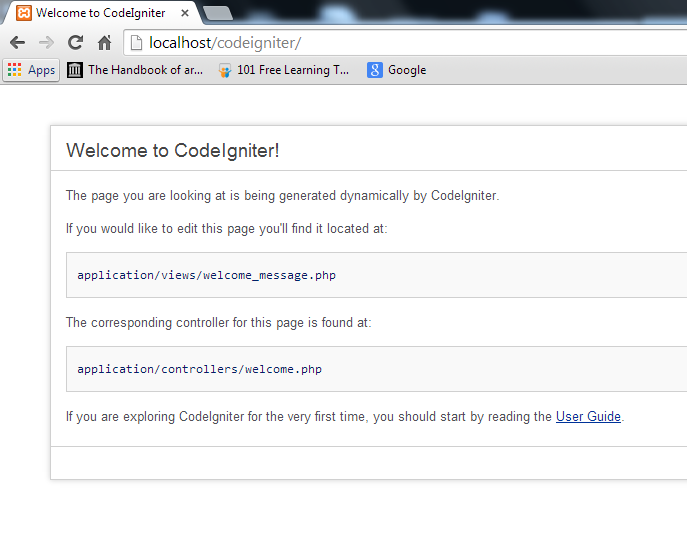Image resolution: width=687 pixels, height=541 pixels.
Task: Follow the User Guide link
Action: pos(588,416)
